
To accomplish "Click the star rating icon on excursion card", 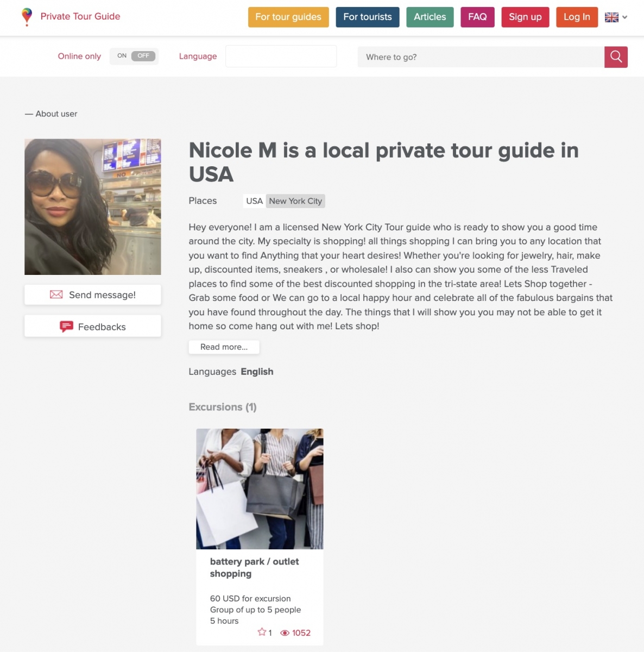I will pyautogui.click(x=262, y=632).
